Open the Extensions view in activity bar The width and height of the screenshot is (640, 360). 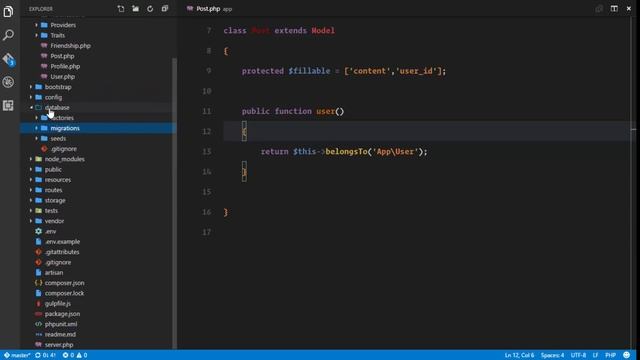(8, 105)
